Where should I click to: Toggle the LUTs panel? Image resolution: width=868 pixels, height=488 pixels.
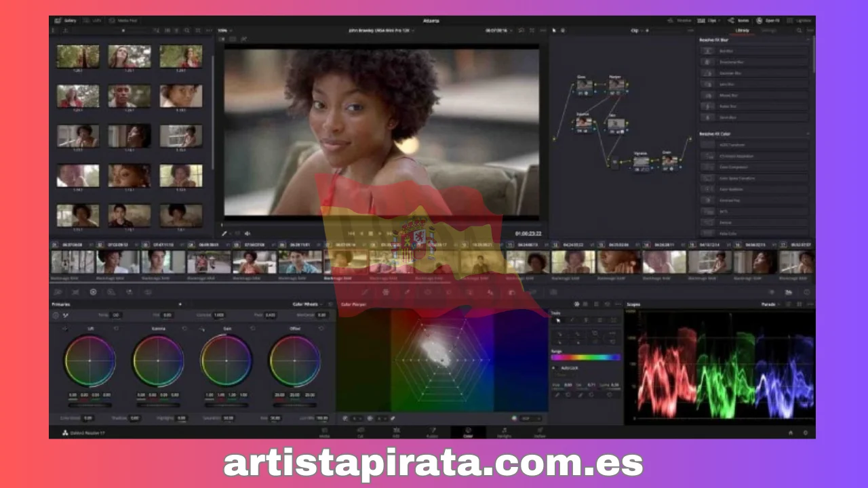pyautogui.click(x=92, y=20)
